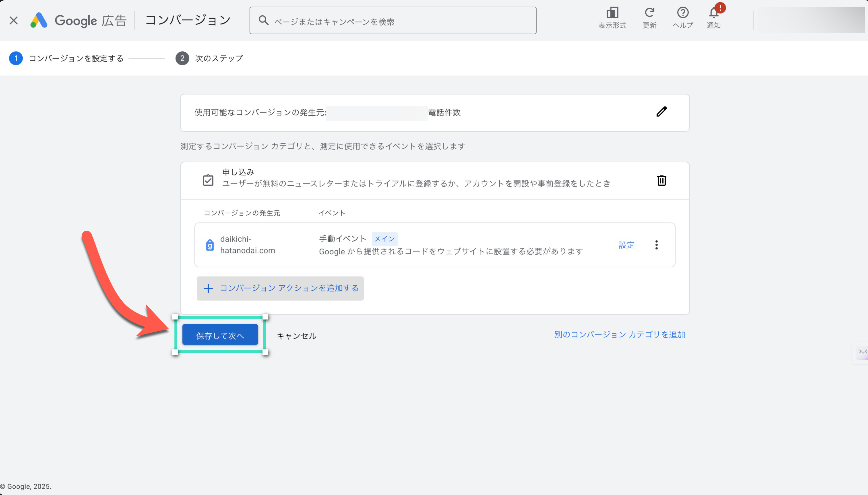Click the search field for pages or campaigns
This screenshot has height=495, width=868.
click(x=393, y=21)
